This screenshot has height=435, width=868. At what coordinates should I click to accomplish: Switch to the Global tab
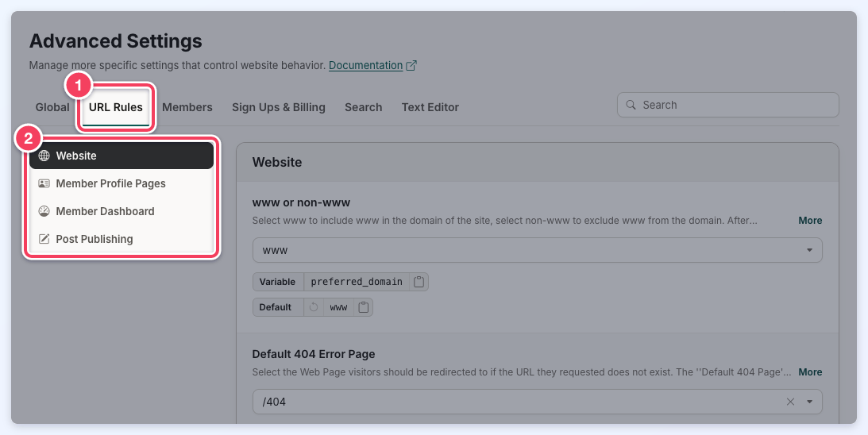52,107
